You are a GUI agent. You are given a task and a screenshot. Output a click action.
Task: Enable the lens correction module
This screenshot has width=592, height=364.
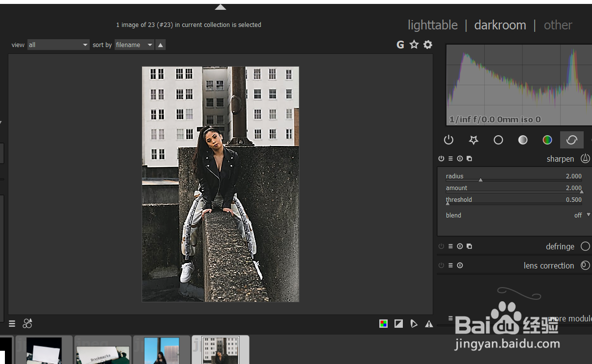tap(441, 266)
